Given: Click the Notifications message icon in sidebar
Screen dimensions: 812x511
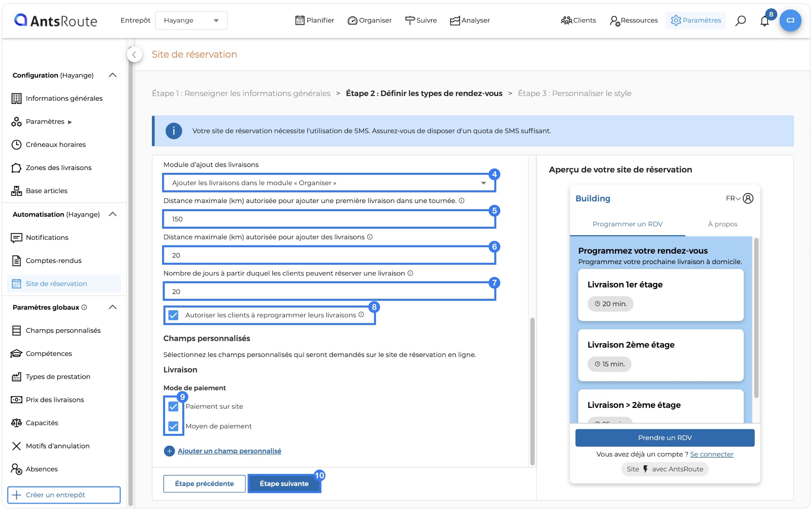Looking at the screenshot, I should click(x=16, y=237).
